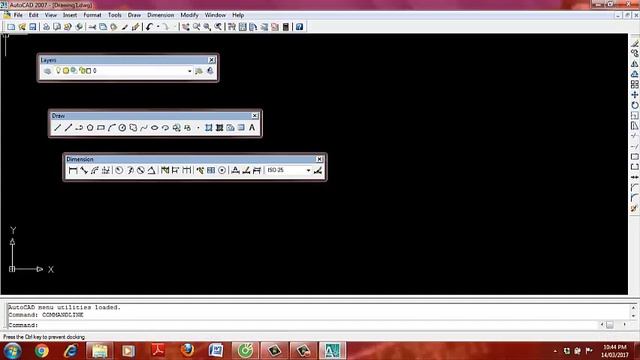Click the Zoom Realtime magnifier icon
The image size is (640, 360).
(196, 27)
